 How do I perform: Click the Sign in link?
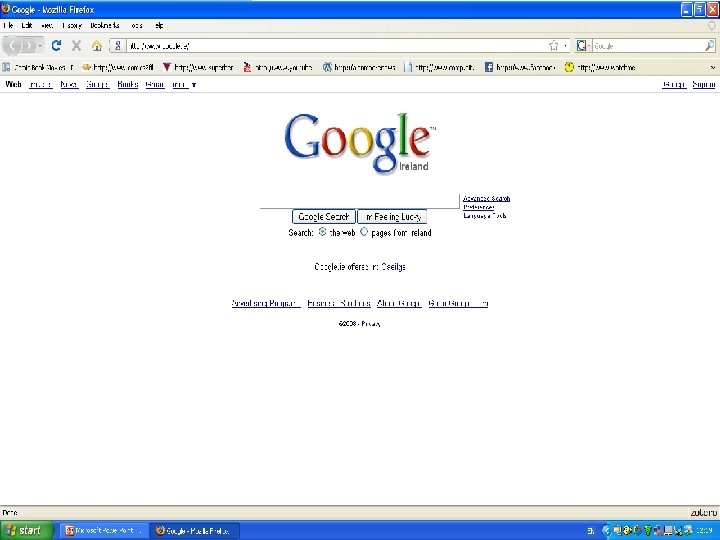click(x=703, y=84)
